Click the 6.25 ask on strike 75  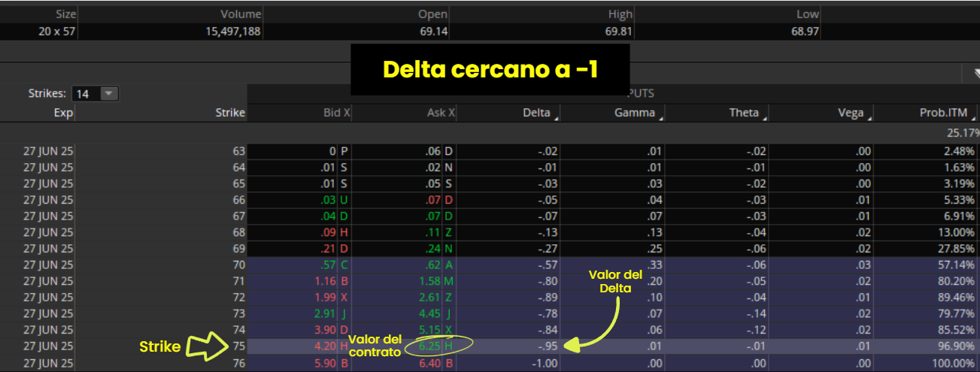[430, 346]
